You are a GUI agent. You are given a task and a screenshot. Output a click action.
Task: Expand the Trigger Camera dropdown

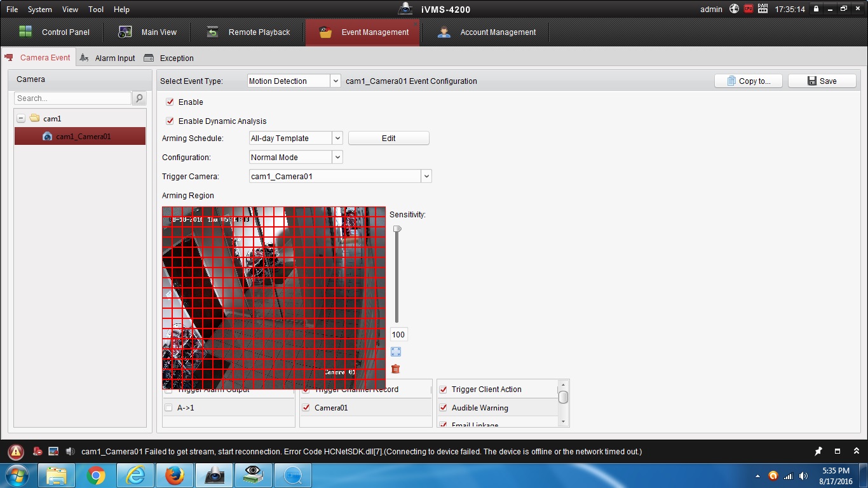tap(426, 177)
